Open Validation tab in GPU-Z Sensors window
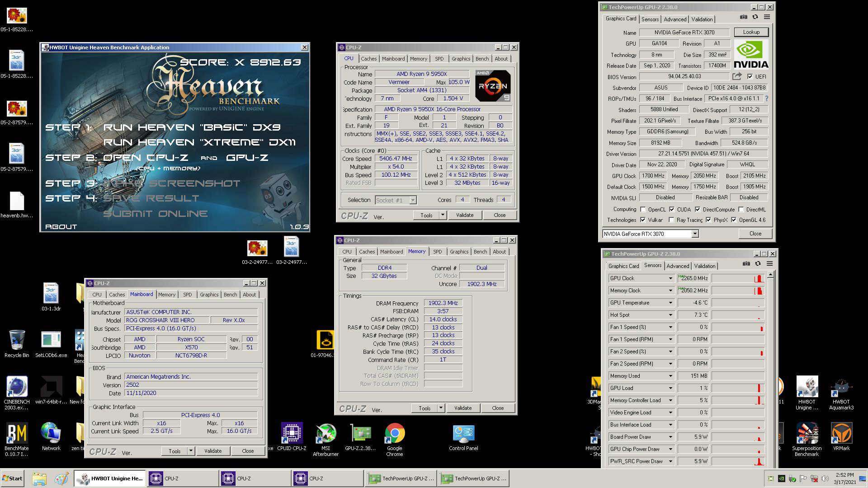The image size is (868, 488). coord(705,266)
